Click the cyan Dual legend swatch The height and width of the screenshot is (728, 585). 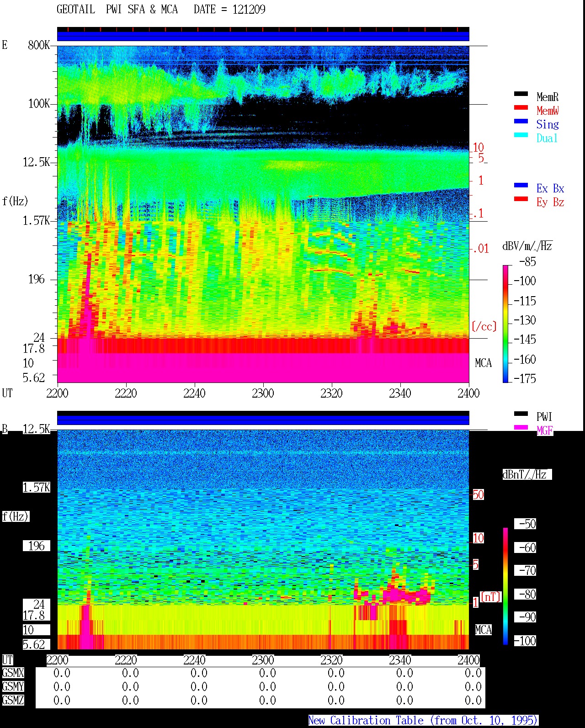coord(521,135)
